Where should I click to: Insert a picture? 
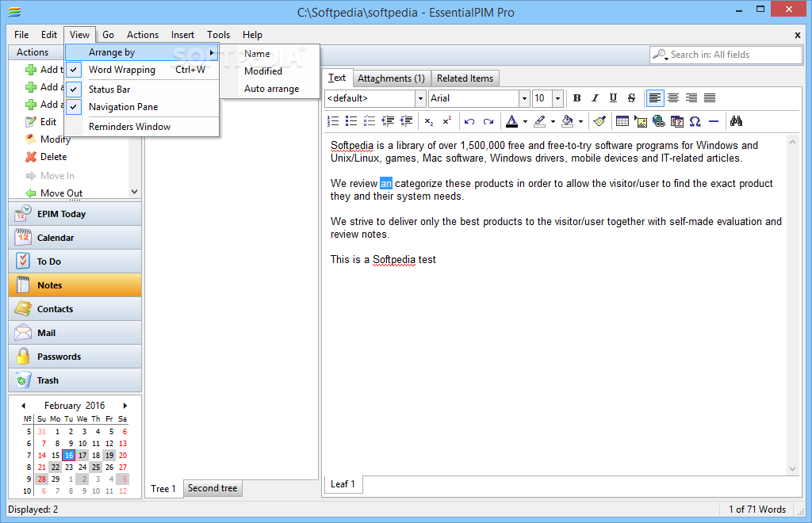(641, 121)
